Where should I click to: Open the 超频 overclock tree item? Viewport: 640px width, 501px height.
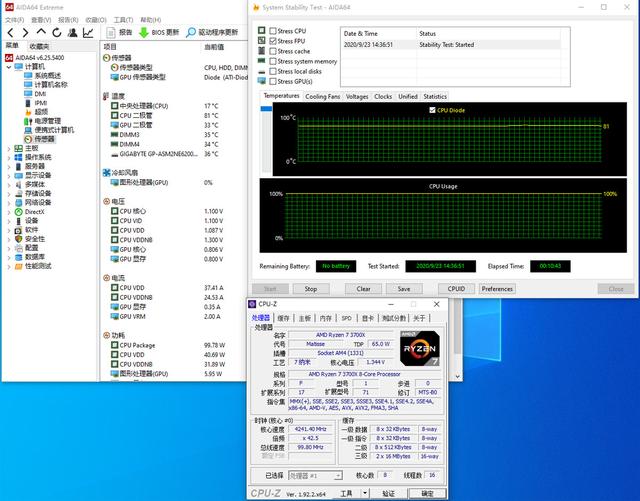point(36,112)
